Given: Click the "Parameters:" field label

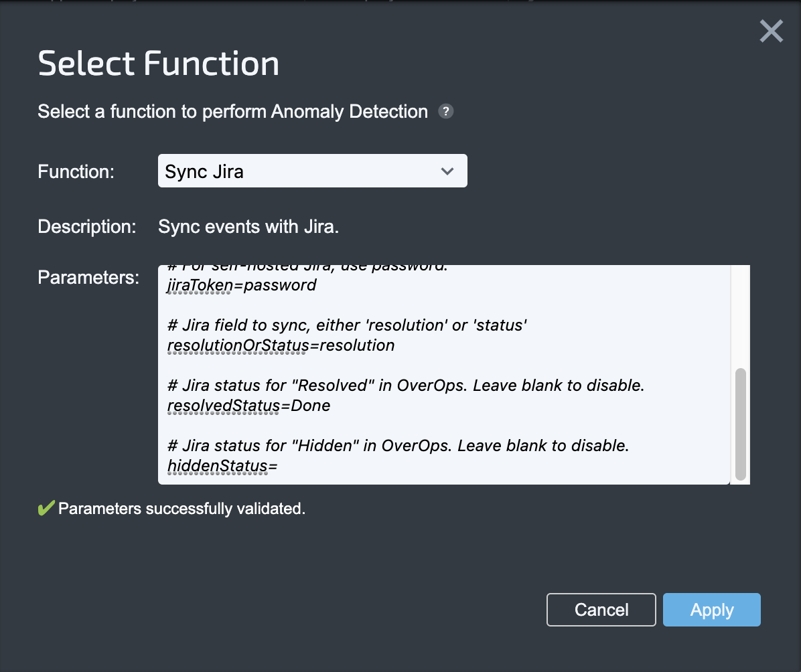Looking at the screenshot, I should [88, 277].
